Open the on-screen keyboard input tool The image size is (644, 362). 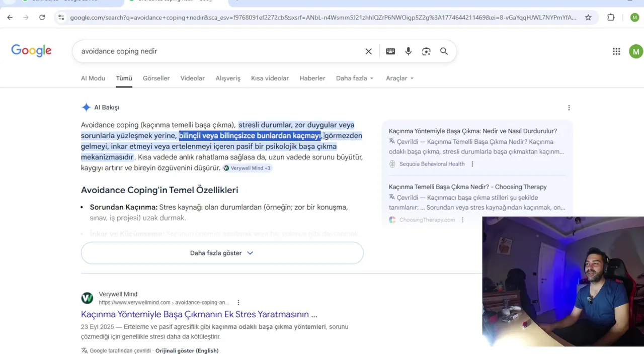[390, 51]
